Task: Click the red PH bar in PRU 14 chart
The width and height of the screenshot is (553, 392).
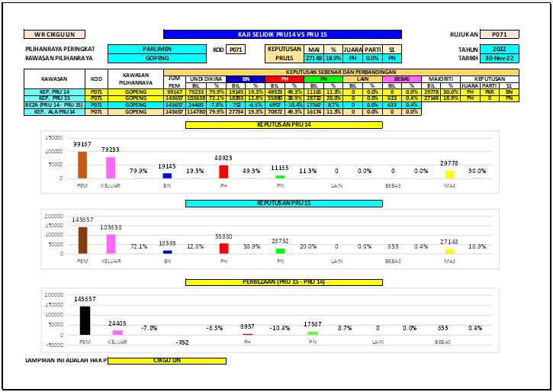Action: pos(223,172)
